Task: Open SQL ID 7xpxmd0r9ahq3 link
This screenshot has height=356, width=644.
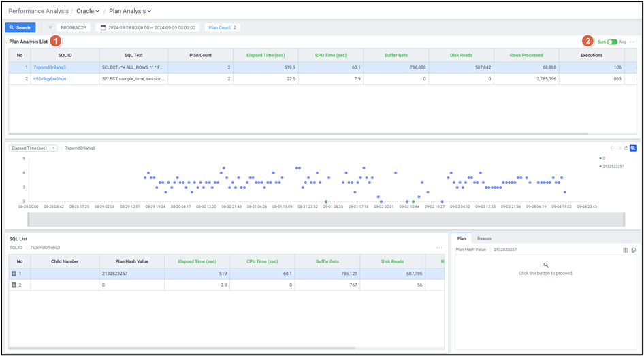Action: [x=50, y=67]
